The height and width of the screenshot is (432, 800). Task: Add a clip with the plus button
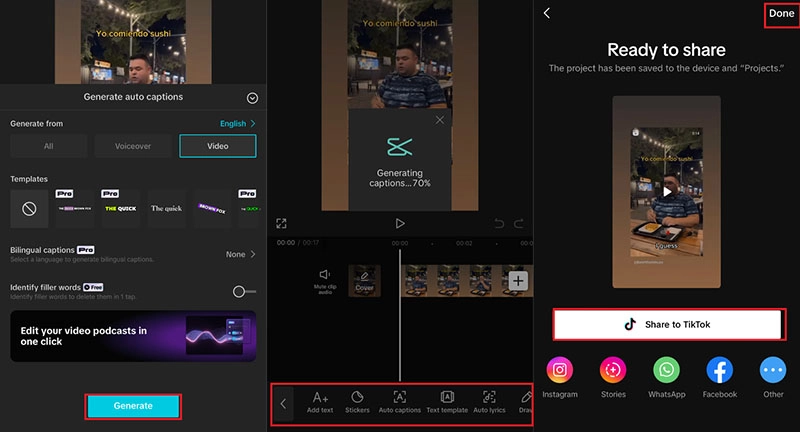[518, 281]
